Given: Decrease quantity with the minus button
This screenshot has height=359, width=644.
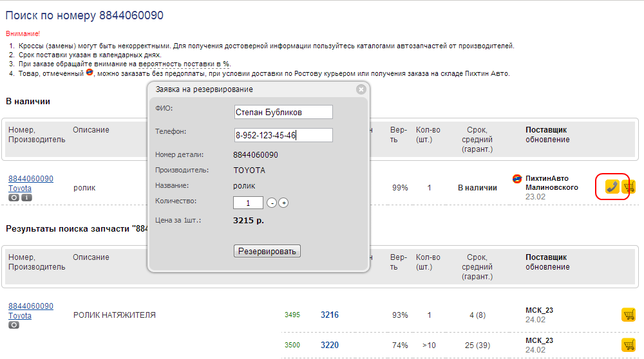Looking at the screenshot, I should point(272,203).
